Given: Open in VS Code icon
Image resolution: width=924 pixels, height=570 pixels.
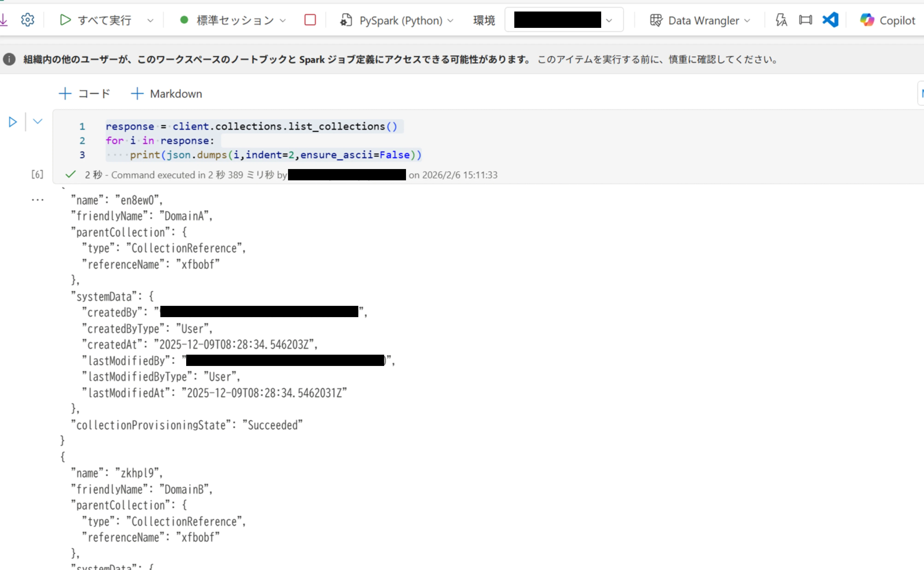Looking at the screenshot, I should pos(830,20).
